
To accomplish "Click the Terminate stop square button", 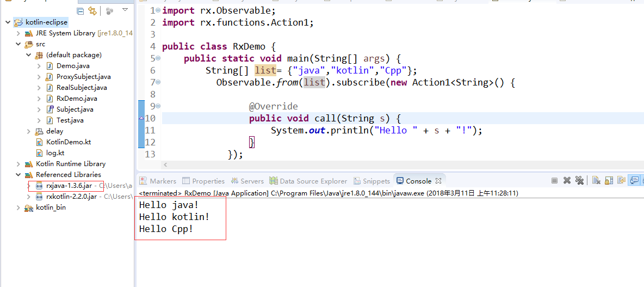I will point(554,180).
